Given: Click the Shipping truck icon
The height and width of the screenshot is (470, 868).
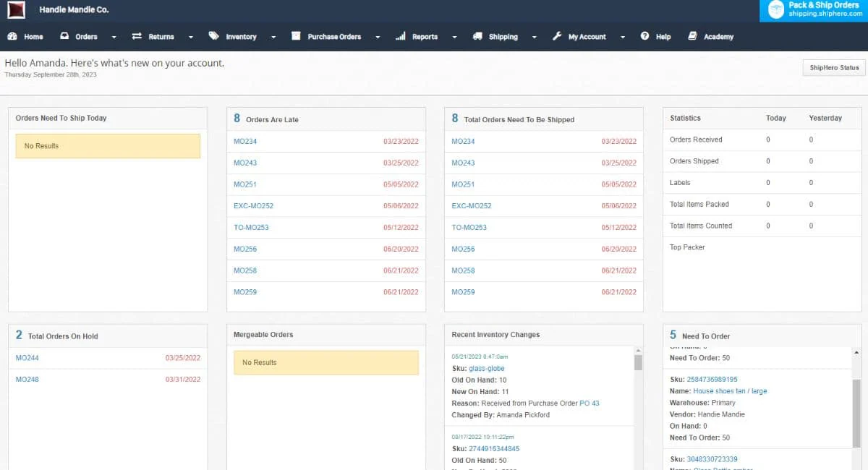Looking at the screenshot, I should (477, 36).
